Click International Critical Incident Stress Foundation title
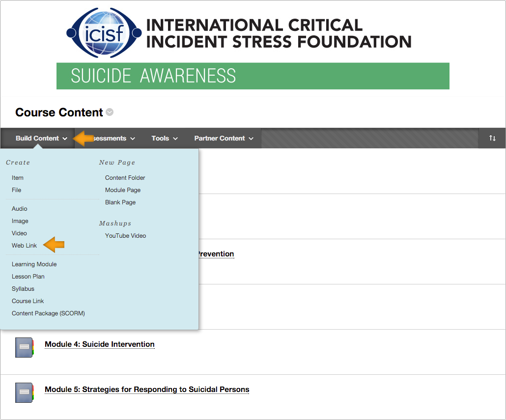The image size is (506, 420). (x=279, y=33)
